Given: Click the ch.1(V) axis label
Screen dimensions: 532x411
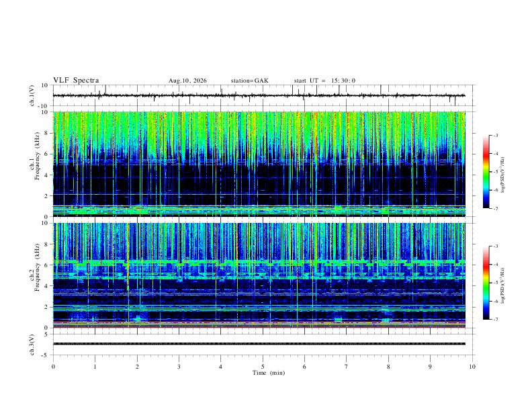Looking at the screenshot, I should 32,95.
